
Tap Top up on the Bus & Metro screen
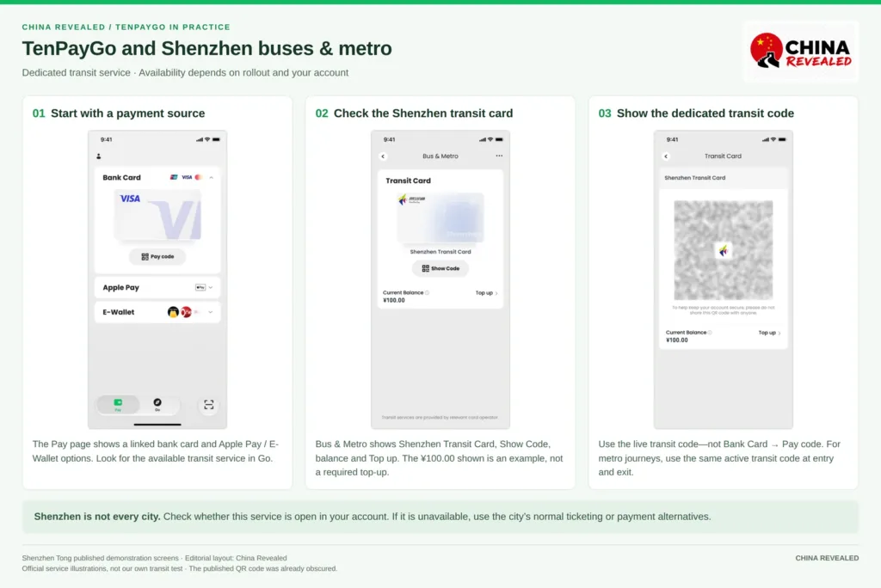point(487,293)
